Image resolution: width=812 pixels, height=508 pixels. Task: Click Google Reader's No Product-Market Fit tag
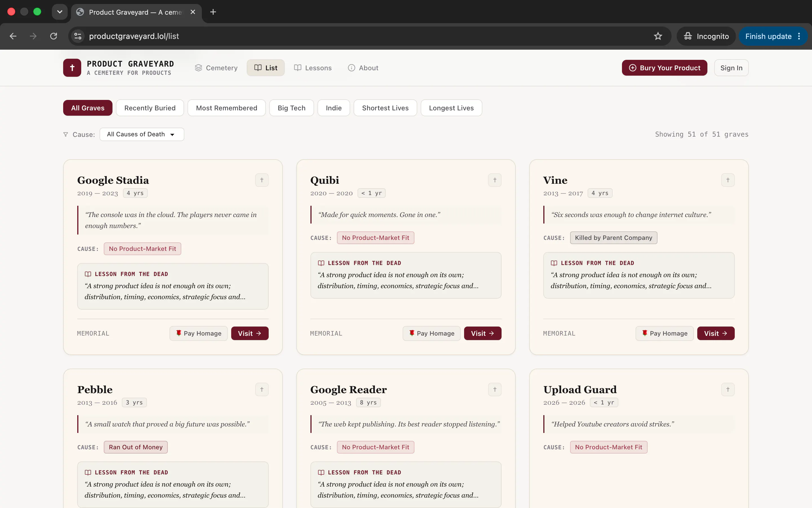(376, 447)
